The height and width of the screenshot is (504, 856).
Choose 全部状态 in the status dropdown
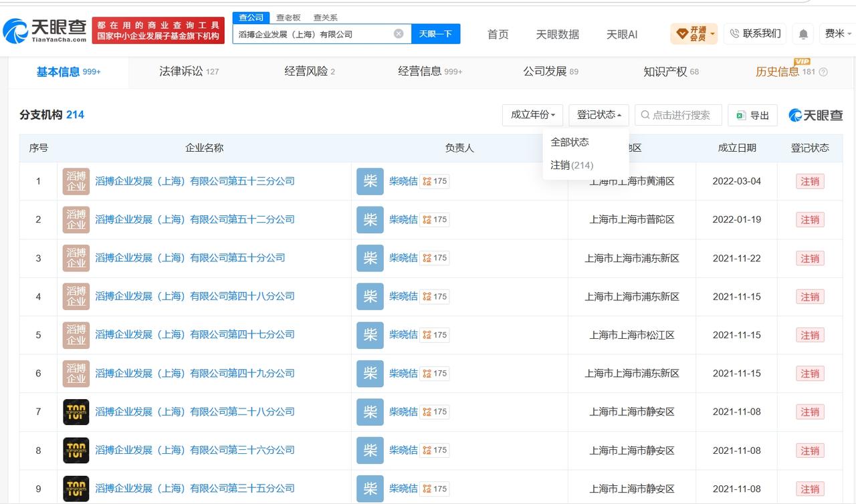(570, 142)
